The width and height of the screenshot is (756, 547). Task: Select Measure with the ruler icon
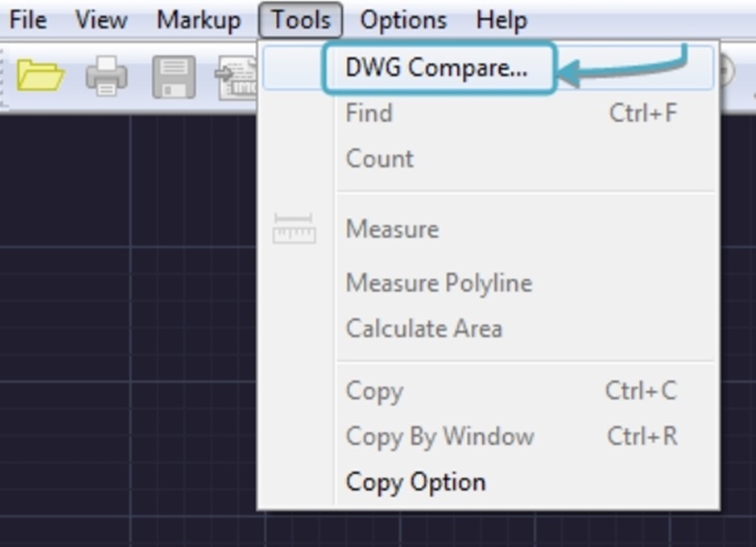391,229
